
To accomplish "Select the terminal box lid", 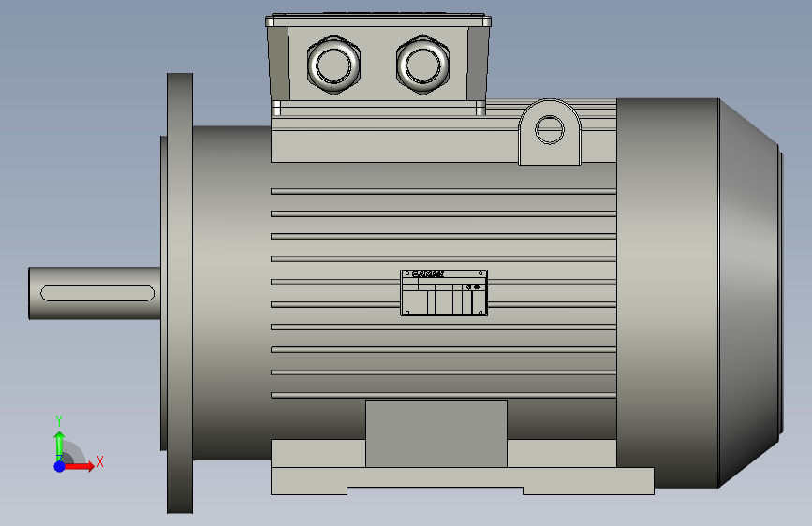I will click(378, 22).
